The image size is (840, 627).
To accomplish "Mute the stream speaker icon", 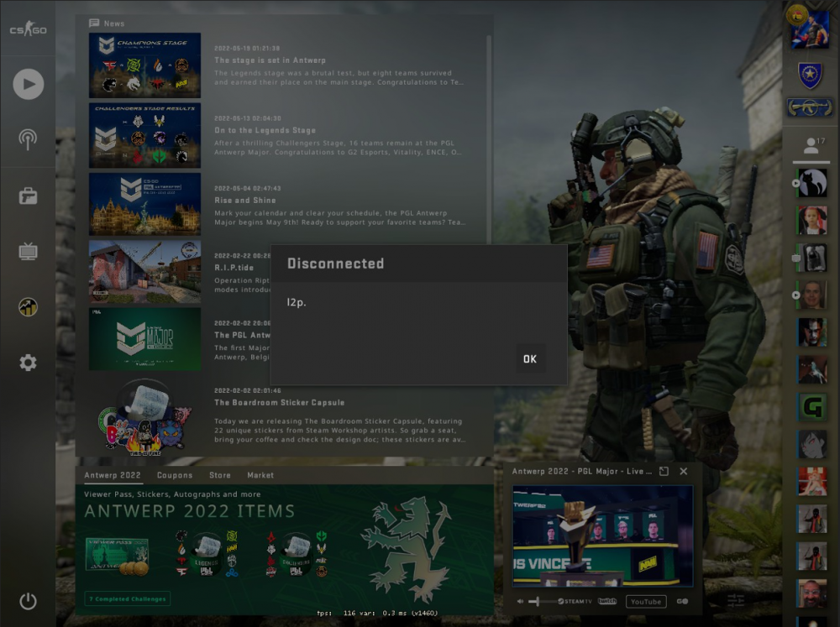I will [520, 601].
